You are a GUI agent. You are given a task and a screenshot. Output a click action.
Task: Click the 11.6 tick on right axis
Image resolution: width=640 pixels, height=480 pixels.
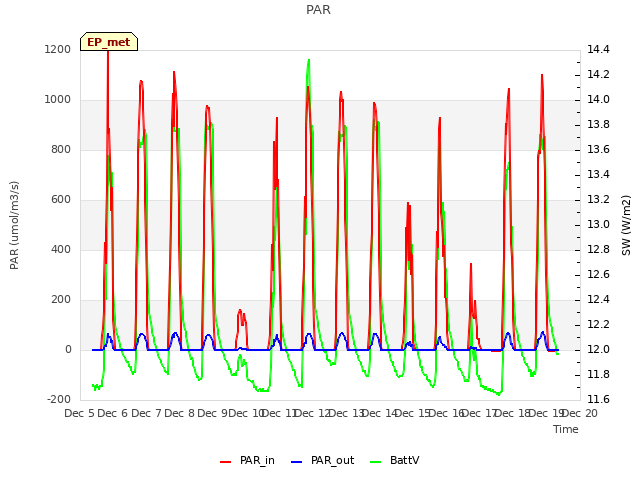coord(598,399)
